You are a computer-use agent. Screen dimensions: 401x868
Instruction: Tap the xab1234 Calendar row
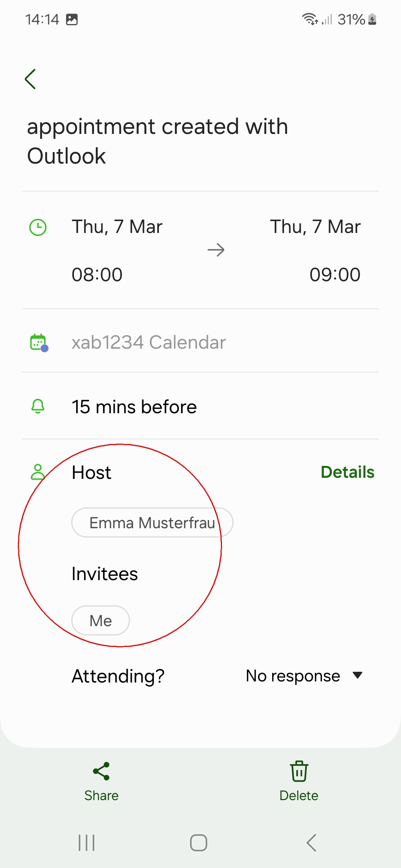149,342
